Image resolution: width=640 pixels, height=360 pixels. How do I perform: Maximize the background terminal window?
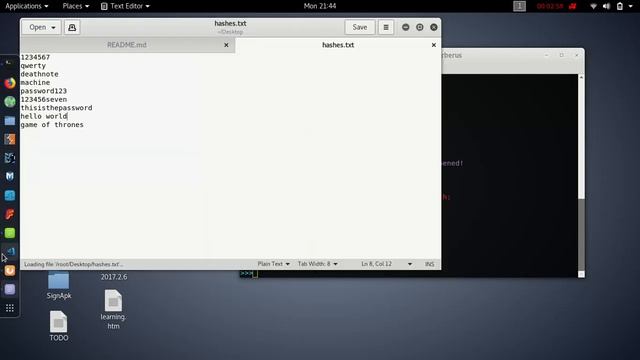click(562, 55)
